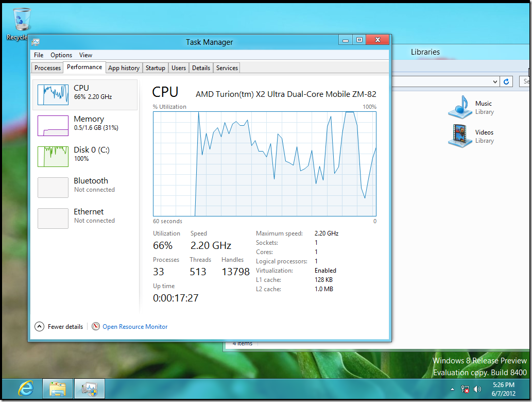Expand the Libraries address bar dropdown
The image size is (532, 402).
pos(495,81)
